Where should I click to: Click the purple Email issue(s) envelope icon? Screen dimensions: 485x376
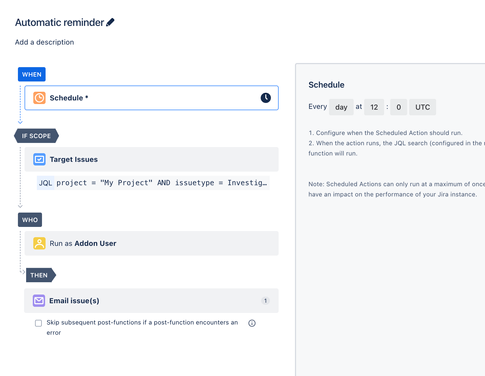click(39, 301)
